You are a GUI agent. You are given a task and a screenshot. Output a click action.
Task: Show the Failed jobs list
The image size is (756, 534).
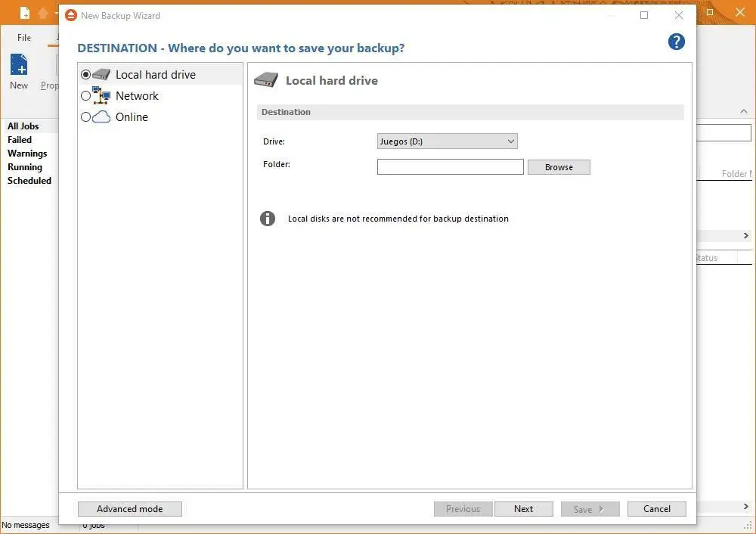pyautogui.click(x=20, y=140)
